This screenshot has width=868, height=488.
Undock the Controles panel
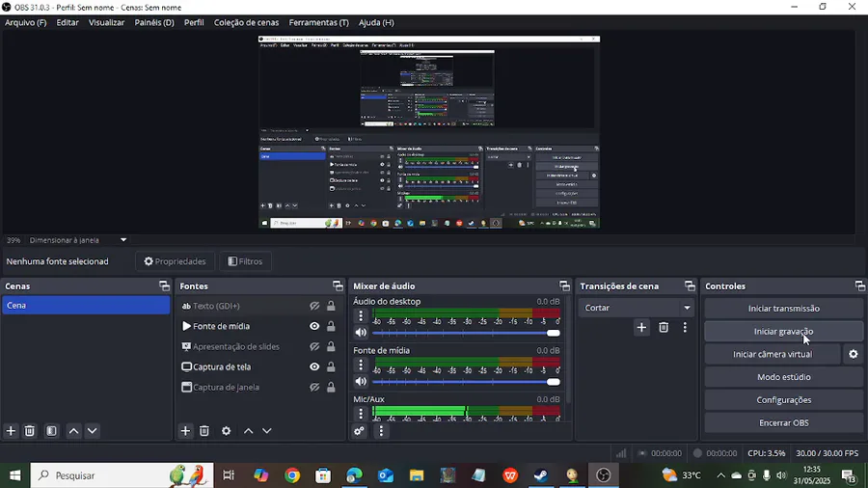pos(859,286)
